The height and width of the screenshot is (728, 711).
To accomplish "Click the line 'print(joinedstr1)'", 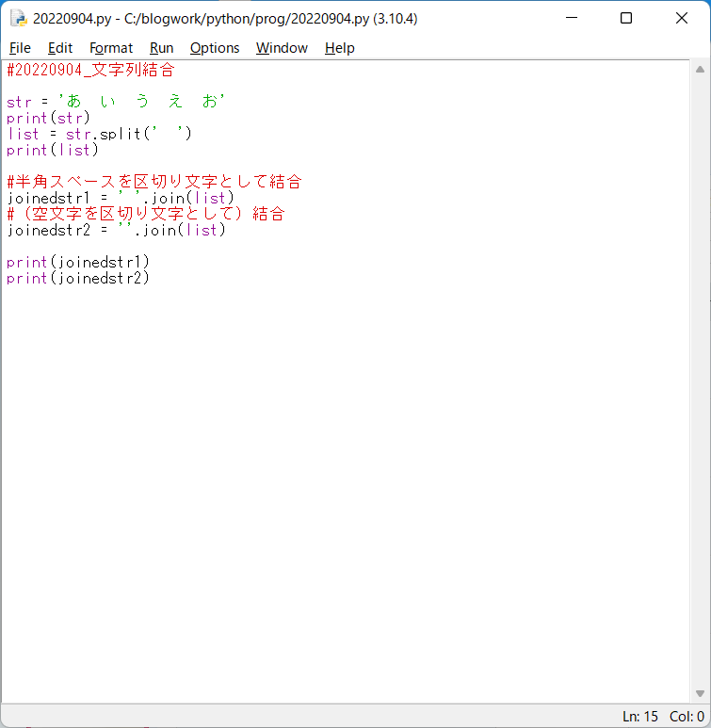I will pyautogui.click(x=78, y=262).
